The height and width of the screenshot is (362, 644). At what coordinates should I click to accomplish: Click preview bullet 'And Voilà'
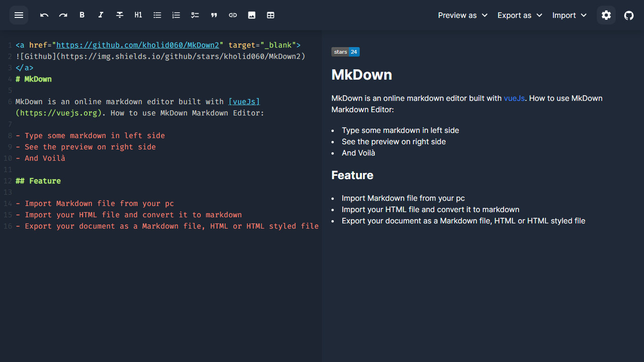tap(358, 153)
